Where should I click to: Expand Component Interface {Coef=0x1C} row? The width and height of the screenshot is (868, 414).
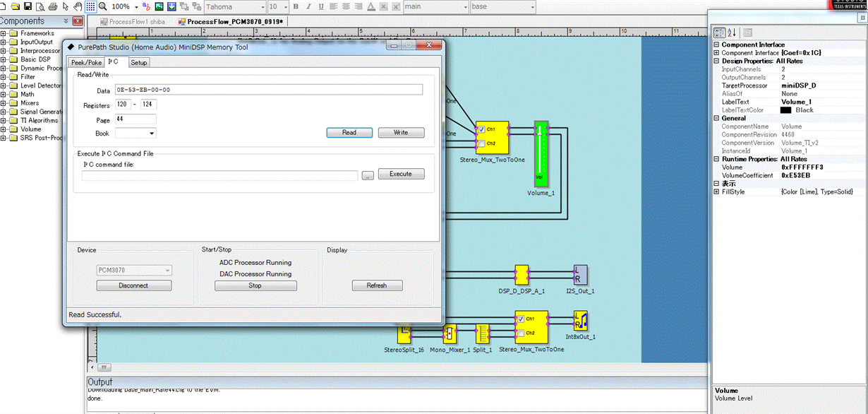point(717,53)
